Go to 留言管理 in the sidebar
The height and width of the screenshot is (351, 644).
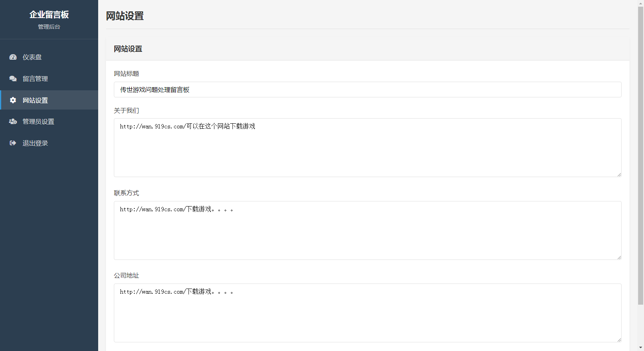[35, 79]
